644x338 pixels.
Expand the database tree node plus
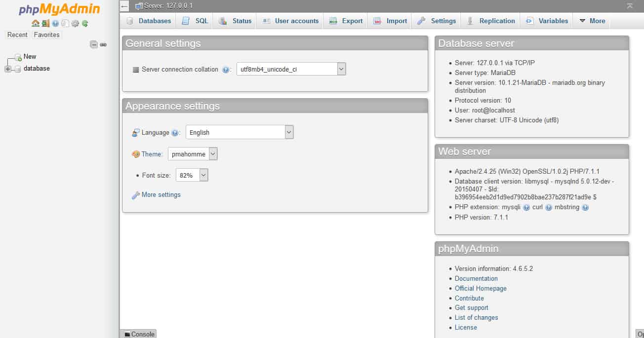[x=7, y=69]
